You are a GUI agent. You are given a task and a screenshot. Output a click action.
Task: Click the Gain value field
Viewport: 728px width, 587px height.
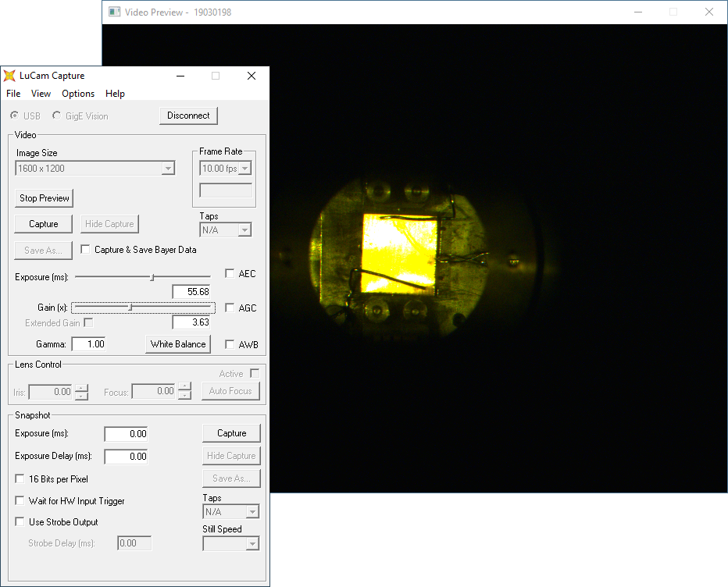tap(191, 322)
